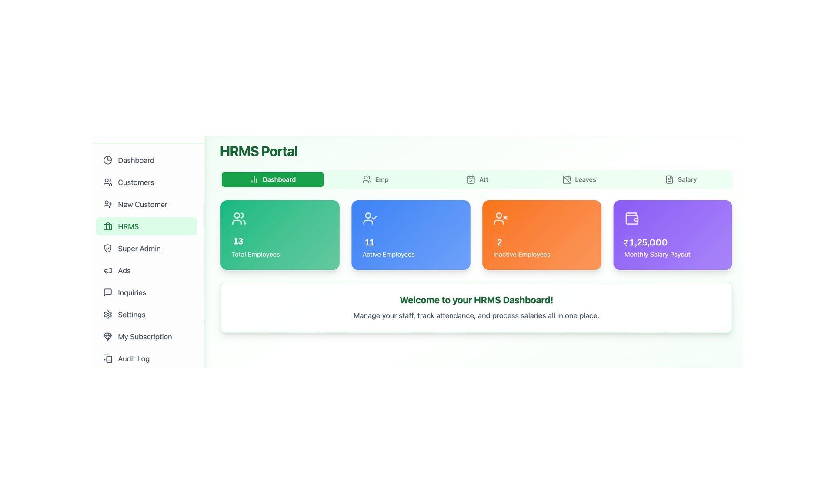This screenshot has width=835, height=504.
Task: Click the Inquiries chat bubble icon
Action: coord(107,292)
